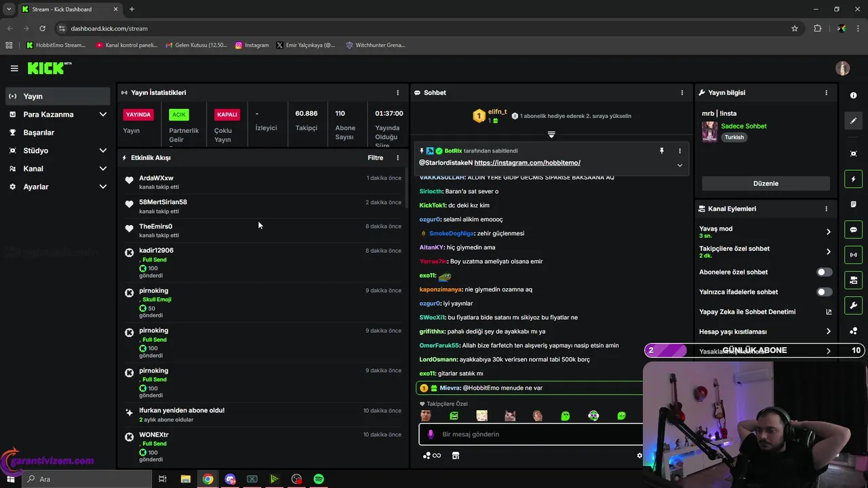The width and height of the screenshot is (868, 488).
Task: Click the stream category thumbnail image
Action: coord(709,131)
